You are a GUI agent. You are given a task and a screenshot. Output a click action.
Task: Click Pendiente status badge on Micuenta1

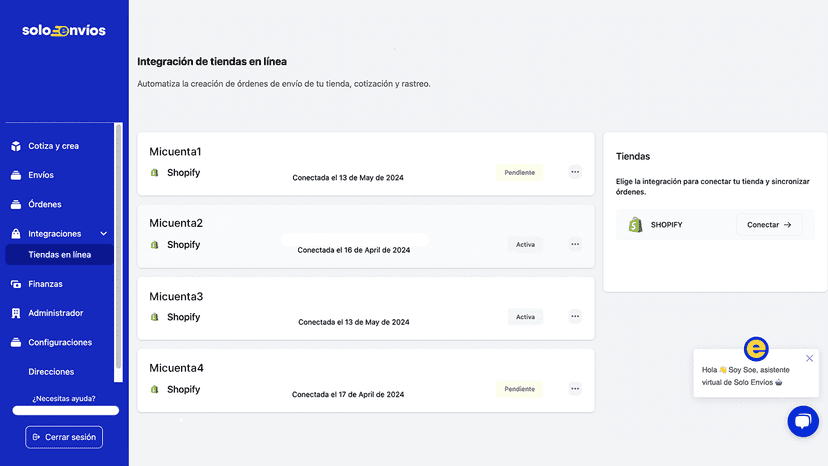[519, 173]
